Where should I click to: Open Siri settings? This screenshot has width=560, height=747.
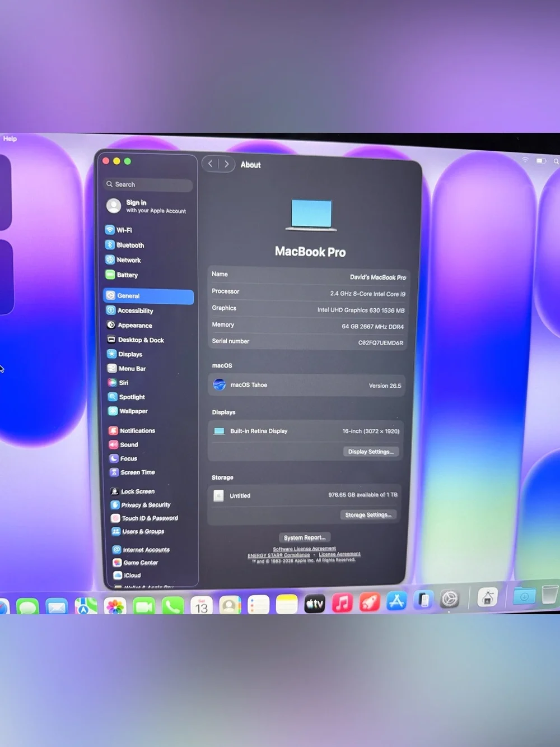[x=119, y=383]
